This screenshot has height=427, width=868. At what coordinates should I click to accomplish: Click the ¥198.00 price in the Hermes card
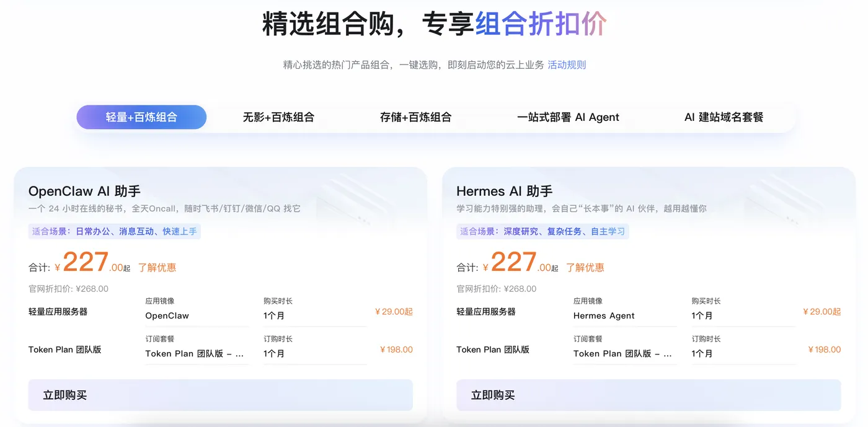coord(825,350)
